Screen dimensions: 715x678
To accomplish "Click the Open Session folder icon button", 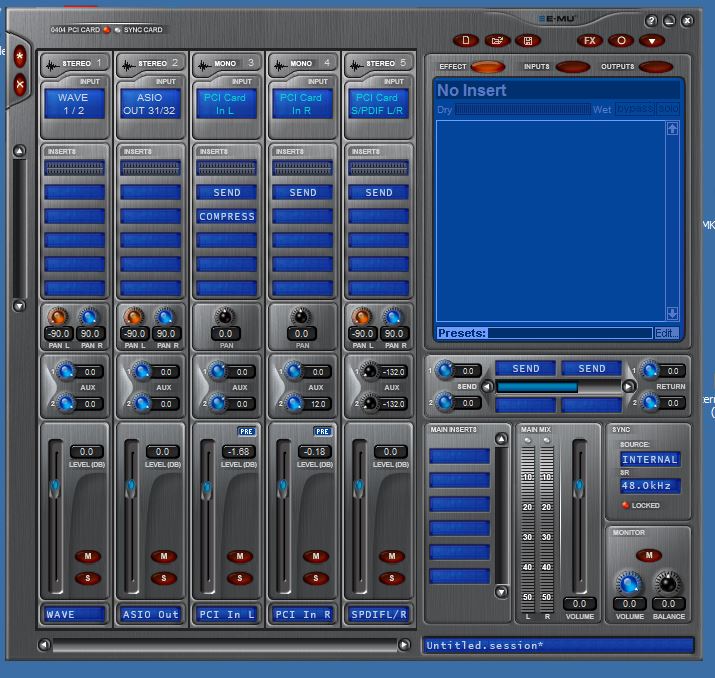I will coord(497,41).
